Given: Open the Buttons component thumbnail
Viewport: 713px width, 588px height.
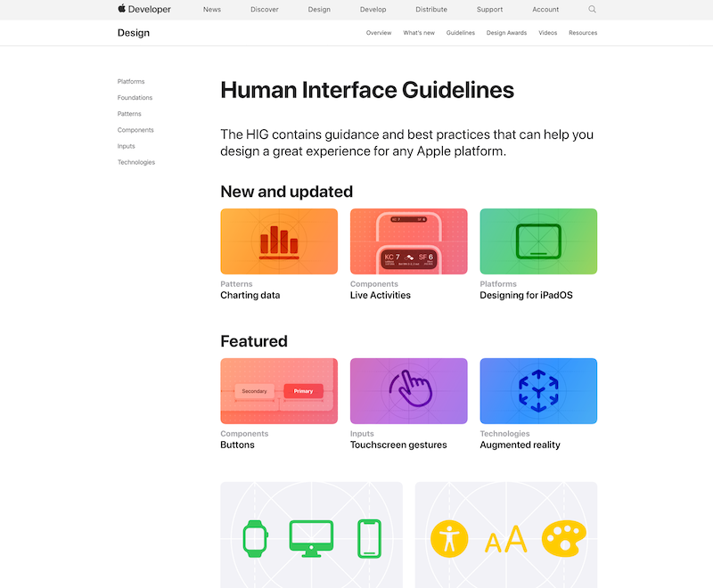Looking at the screenshot, I should coord(278,391).
